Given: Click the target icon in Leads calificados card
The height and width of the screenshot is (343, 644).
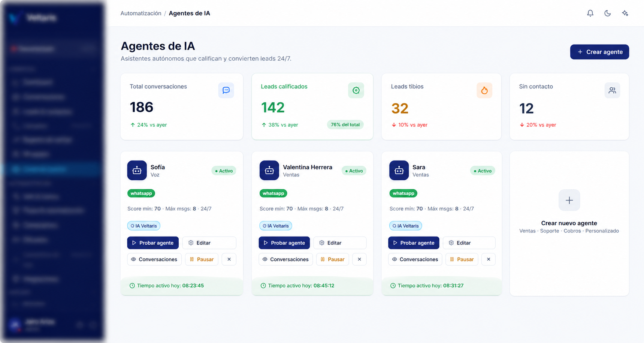Looking at the screenshot, I should (x=356, y=90).
